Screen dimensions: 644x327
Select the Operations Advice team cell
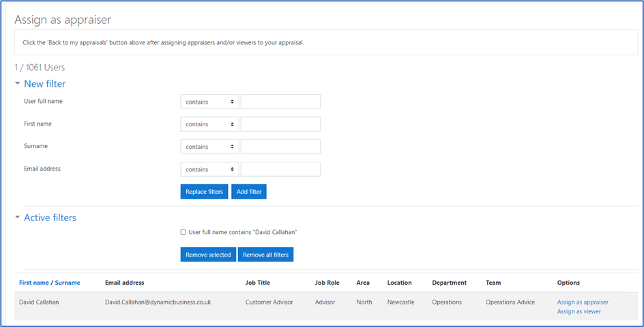point(510,302)
